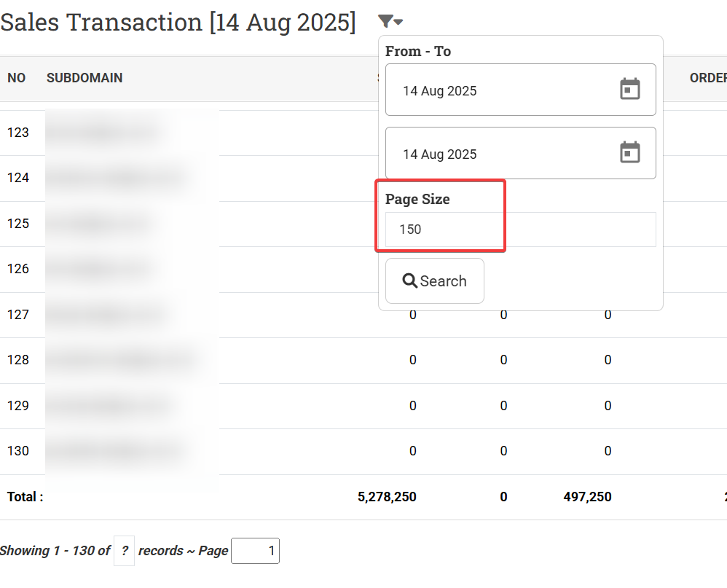Click the page number input box
The height and width of the screenshot is (588, 727).
(x=255, y=551)
